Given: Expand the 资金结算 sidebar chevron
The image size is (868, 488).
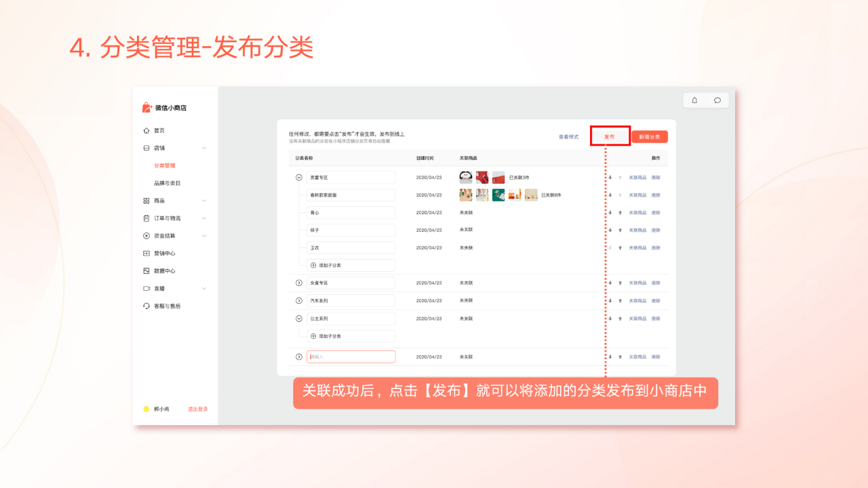Looking at the screenshot, I should (x=204, y=236).
